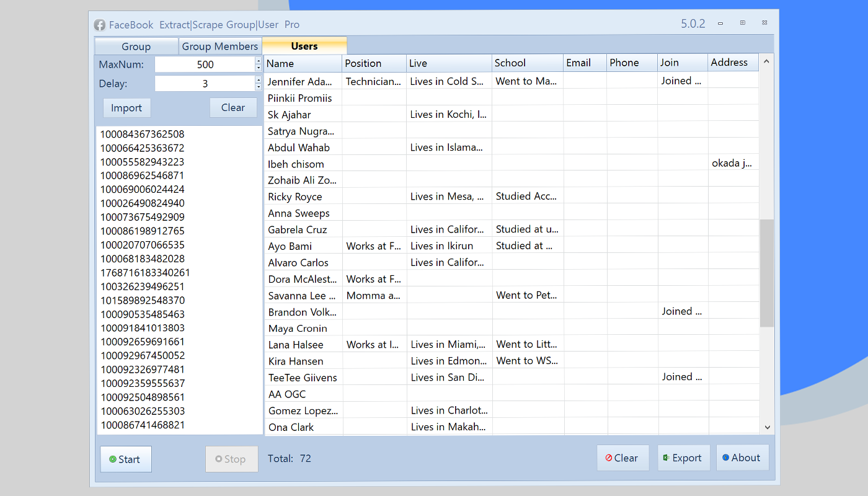Viewport: 868px width, 496px height.
Task: Clear the results table next to Export
Action: pyautogui.click(x=622, y=458)
